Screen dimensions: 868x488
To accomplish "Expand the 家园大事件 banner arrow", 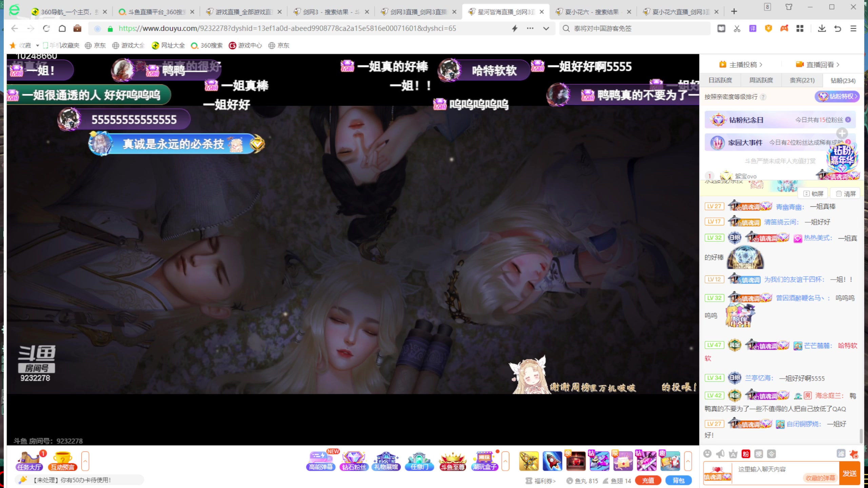I will coord(848,142).
